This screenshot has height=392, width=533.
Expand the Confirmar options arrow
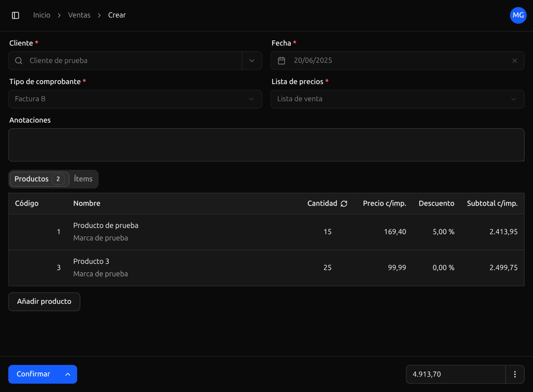(x=68, y=374)
